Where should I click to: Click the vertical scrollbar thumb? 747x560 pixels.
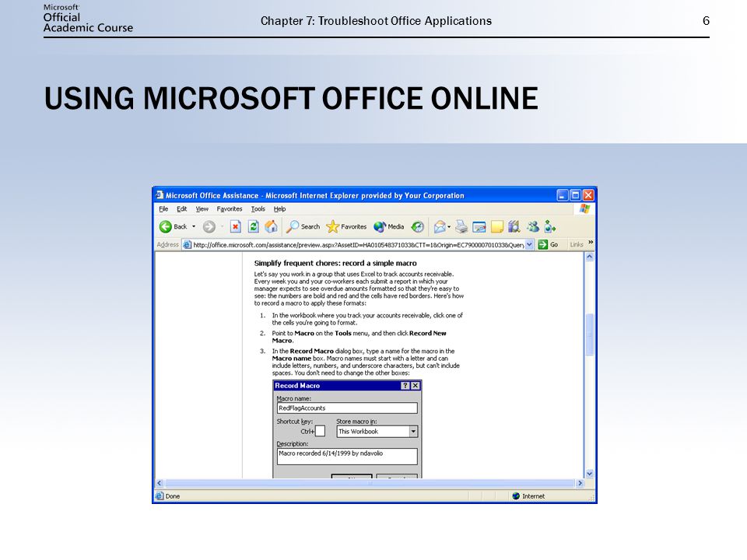pos(589,334)
